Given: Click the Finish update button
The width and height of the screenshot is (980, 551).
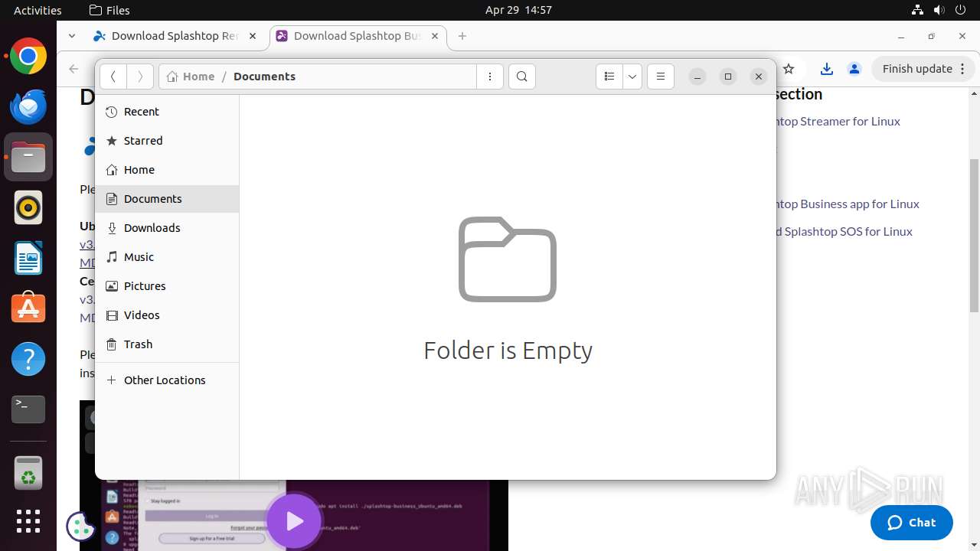Looking at the screenshot, I should click(923, 69).
